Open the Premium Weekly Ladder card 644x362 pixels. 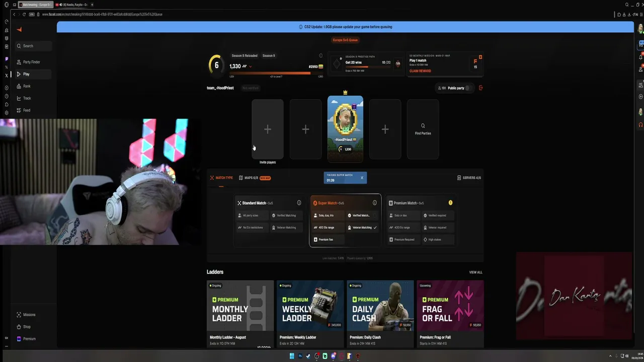tap(310, 314)
